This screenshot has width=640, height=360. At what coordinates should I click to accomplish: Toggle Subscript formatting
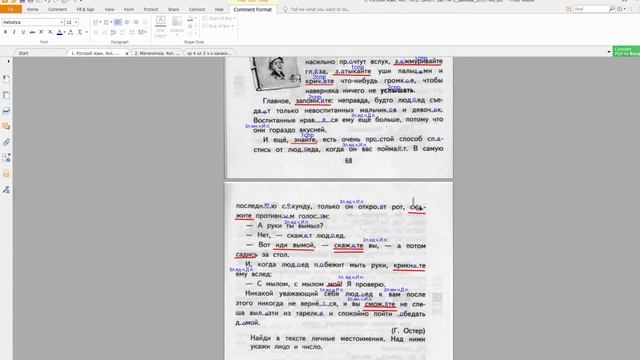click(x=50, y=32)
